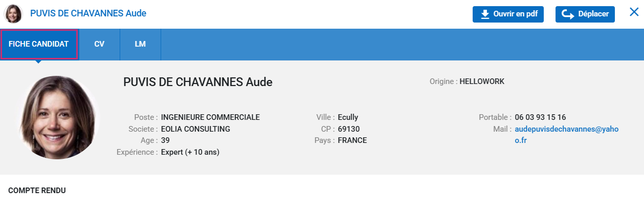Click the Expert (+ 10 ans) experience value
644x208 pixels.
(x=190, y=152)
